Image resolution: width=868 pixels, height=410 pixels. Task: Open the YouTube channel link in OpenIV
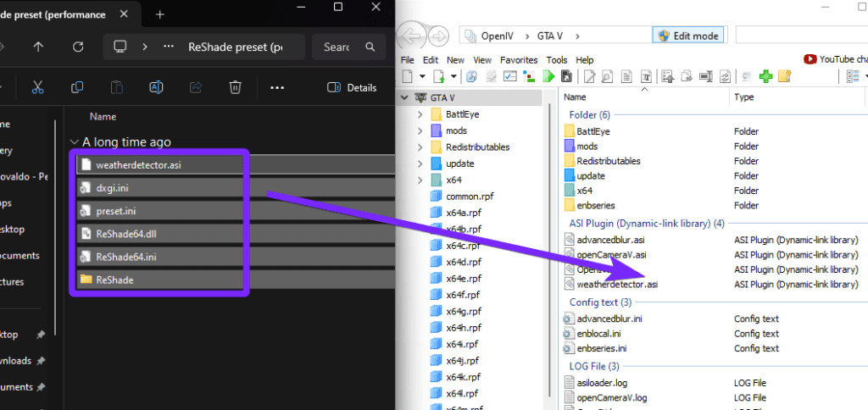[x=836, y=59]
